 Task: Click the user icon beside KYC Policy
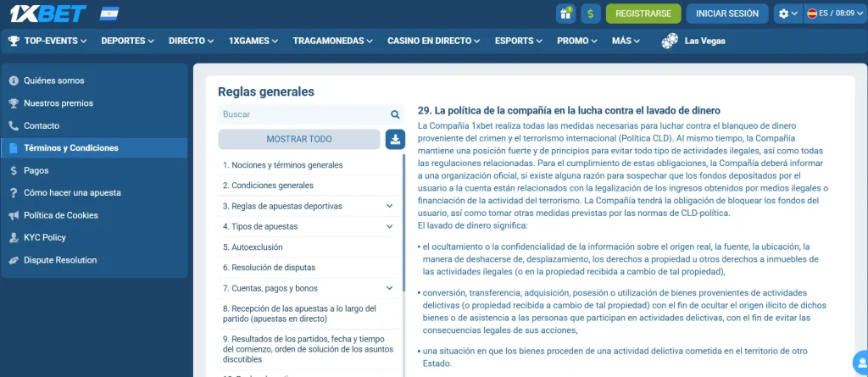point(14,237)
